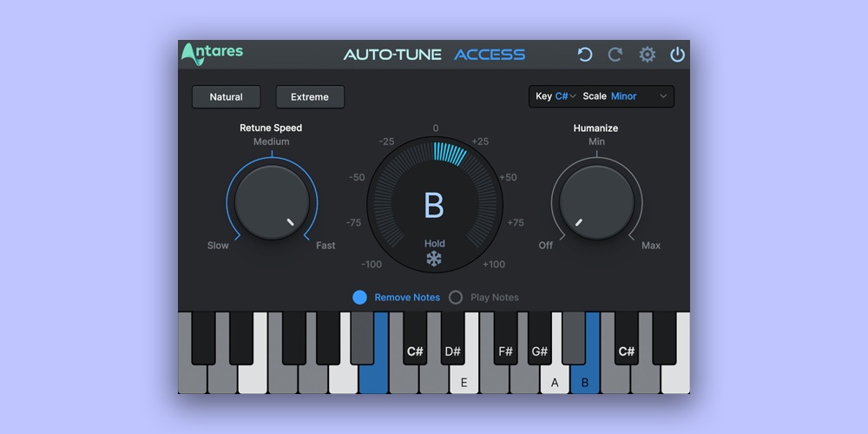Select the Extreme preset button
This screenshot has height=434, width=868.
310,97
